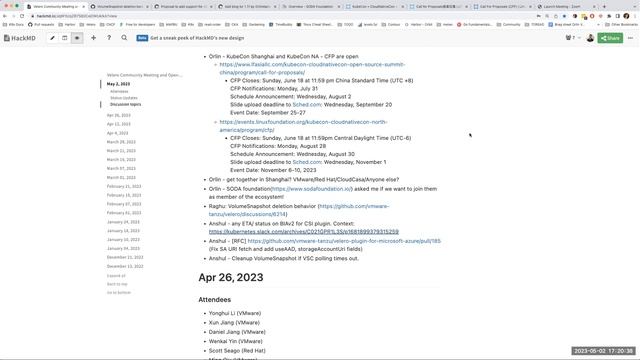Open HackMD search magnifier icon
Screen dimensions: 640x360
[124, 38]
